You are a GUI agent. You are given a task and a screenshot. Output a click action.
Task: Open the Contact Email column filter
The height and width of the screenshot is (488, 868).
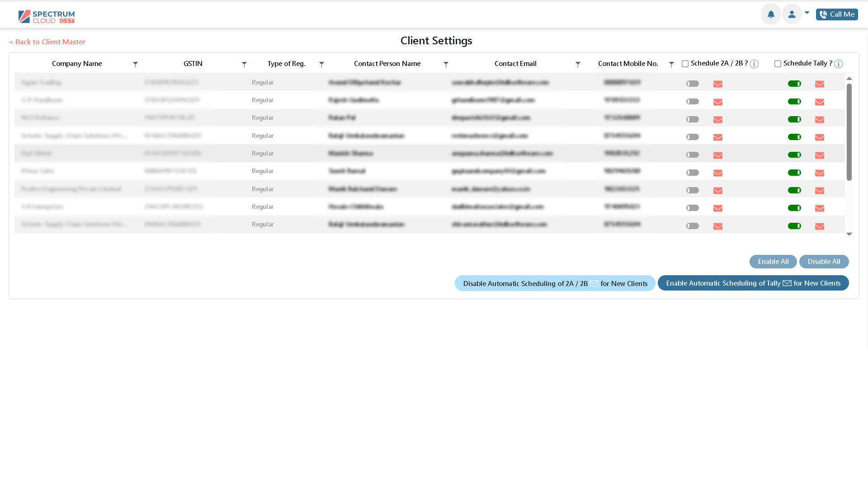tap(578, 64)
